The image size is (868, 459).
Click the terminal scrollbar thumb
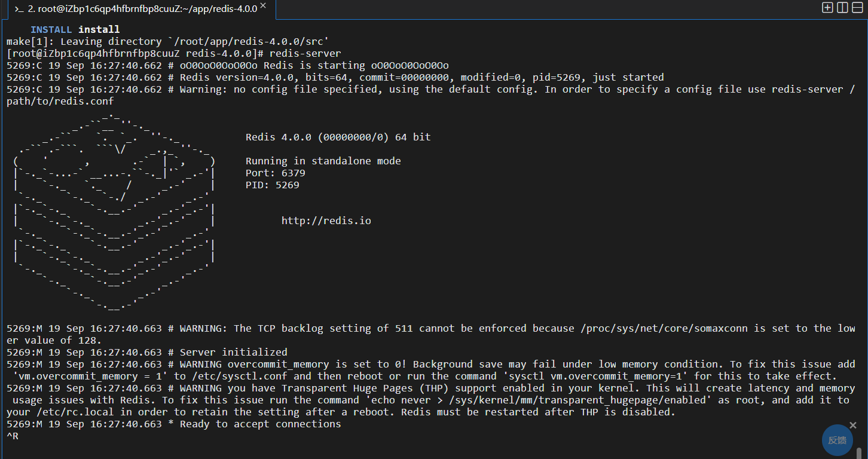[860, 452]
